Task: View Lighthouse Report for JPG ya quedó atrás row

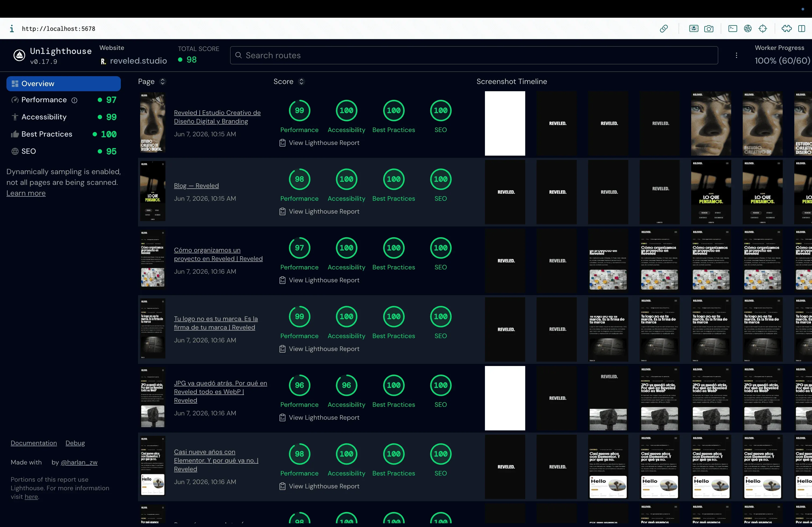Action: click(x=319, y=418)
